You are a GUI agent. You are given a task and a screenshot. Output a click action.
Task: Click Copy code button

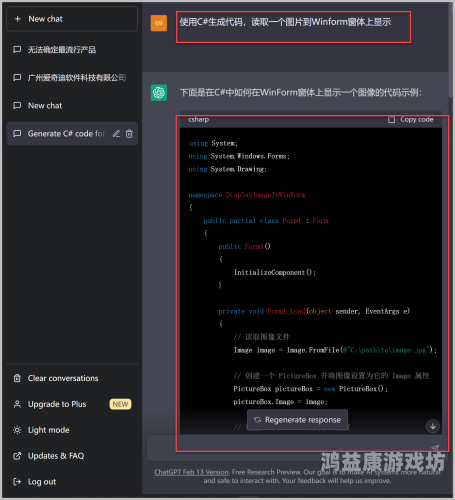(410, 119)
